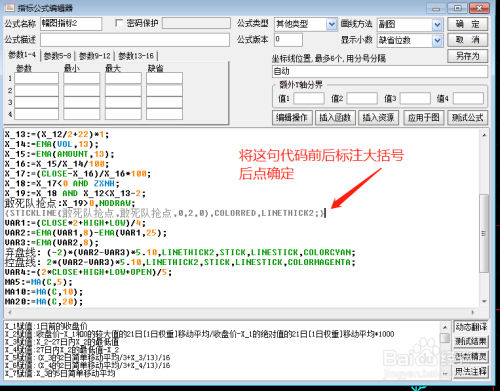Viewport: 500px width, 391px height.
Task: Click the 控盘线 code line
Action: pyautogui.click(x=180, y=262)
